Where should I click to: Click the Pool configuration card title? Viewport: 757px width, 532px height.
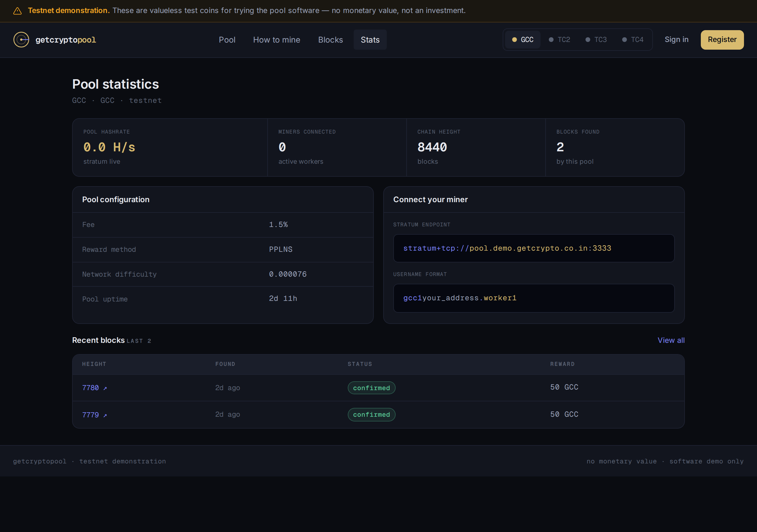(x=116, y=199)
